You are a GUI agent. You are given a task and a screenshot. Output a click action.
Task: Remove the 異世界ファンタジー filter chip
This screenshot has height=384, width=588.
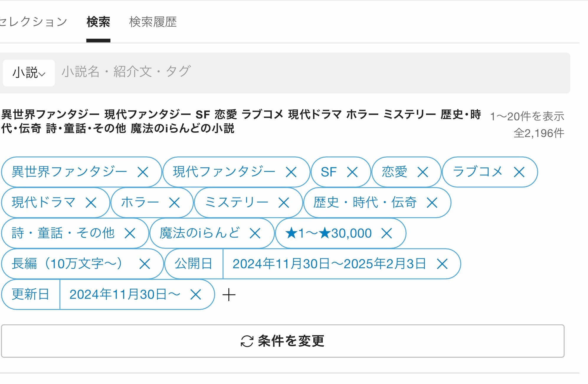point(143,172)
